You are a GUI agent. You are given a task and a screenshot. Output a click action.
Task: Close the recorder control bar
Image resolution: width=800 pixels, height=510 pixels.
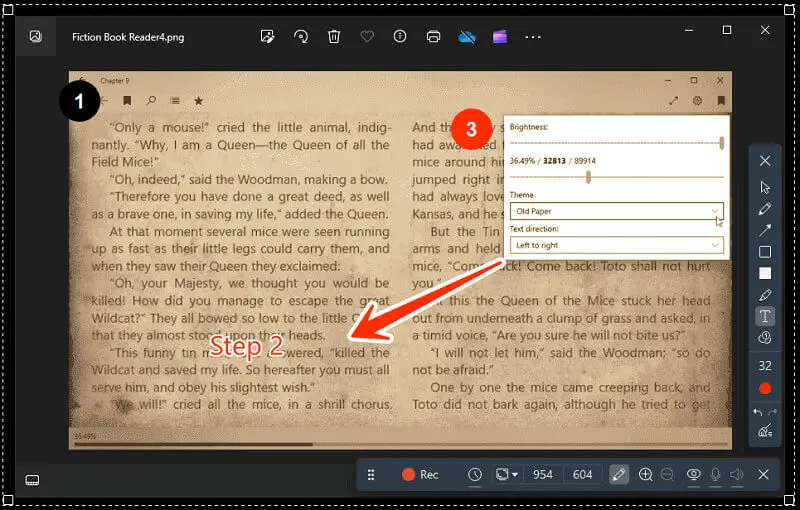pos(763,475)
